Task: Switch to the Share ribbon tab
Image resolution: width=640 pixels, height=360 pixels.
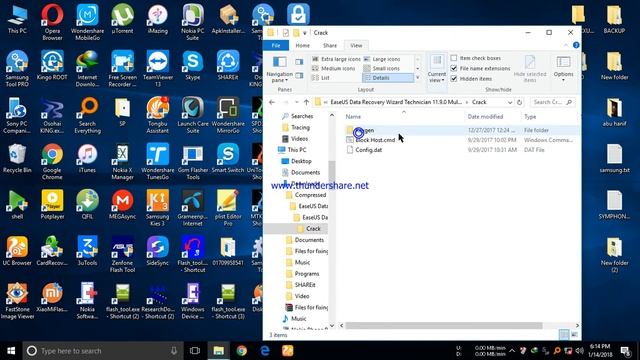Action: pos(330,45)
